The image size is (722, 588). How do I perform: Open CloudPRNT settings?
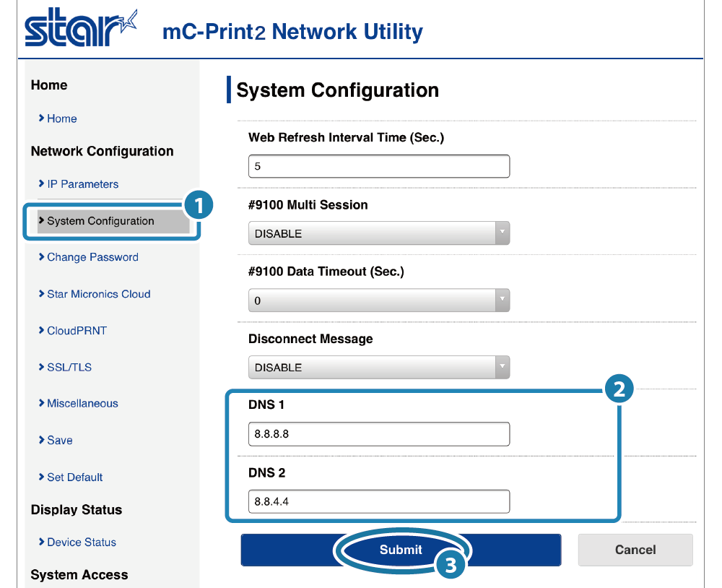coord(77,330)
